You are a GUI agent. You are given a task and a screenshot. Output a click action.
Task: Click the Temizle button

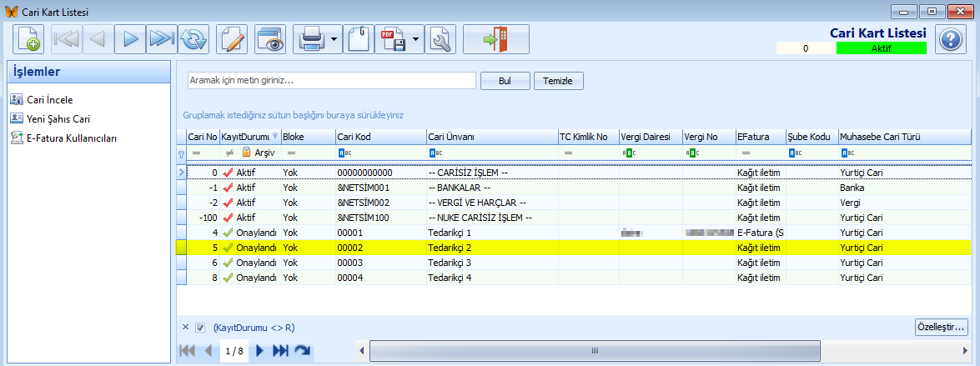(x=559, y=81)
